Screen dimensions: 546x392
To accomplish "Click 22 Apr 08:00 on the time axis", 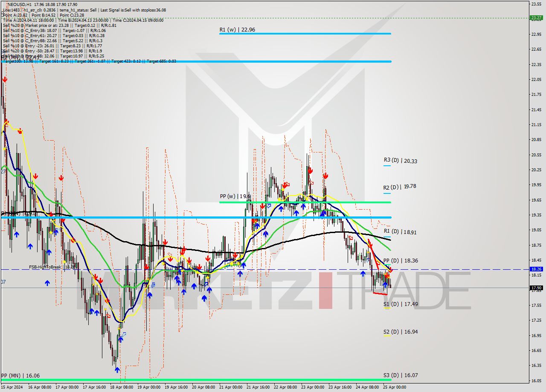I will click(x=285, y=387).
